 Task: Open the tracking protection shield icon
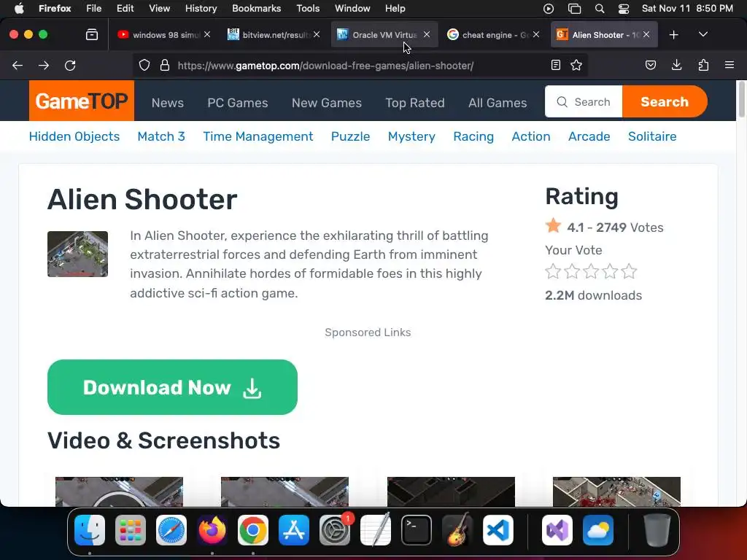click(x=144, y=65)
